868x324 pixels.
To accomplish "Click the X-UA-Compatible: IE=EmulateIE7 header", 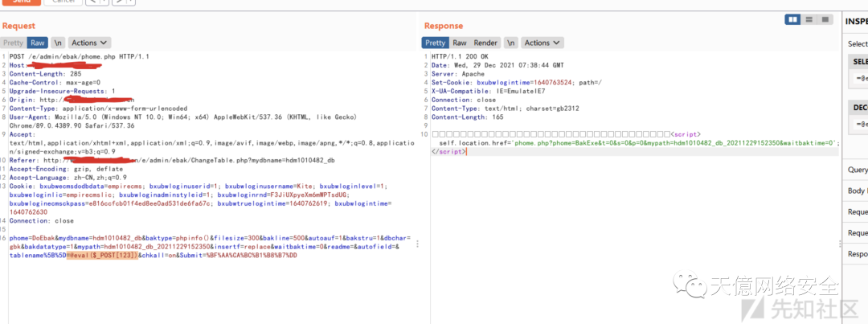I will point(489,91).
